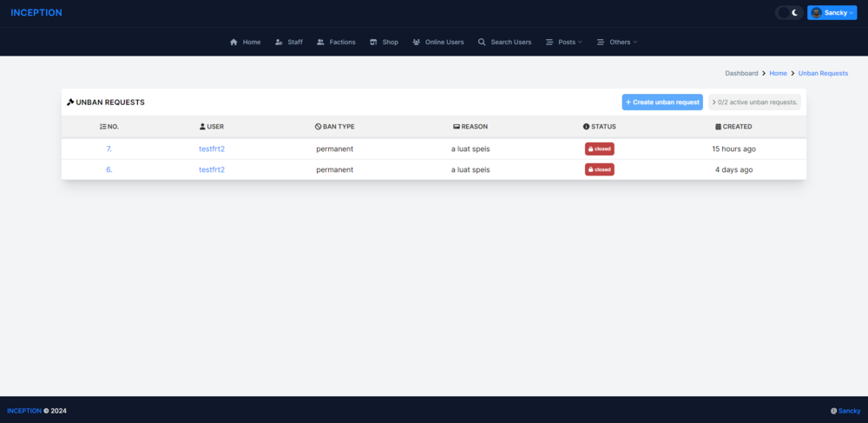Image resolution: width=868 pixels, height=423 pixels.
Task: Click the BAN TYPE prohibition icon
Action: pyautogui.click(x=319, y=127)
